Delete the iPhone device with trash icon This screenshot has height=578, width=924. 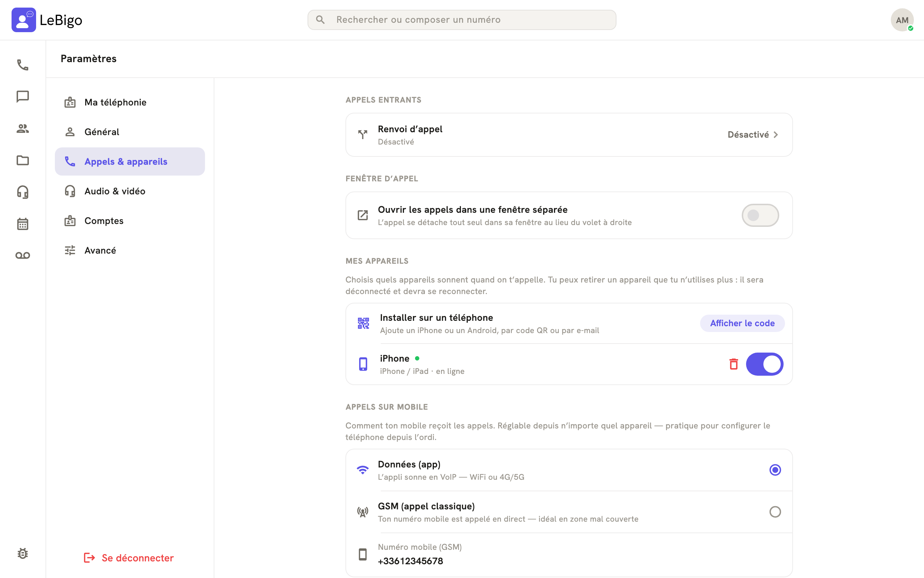pos(733,364)
